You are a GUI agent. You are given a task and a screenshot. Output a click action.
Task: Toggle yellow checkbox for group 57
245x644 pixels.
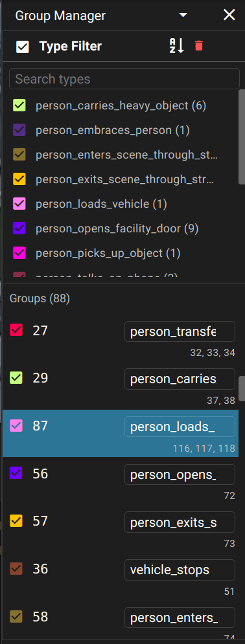coord(16,521)
